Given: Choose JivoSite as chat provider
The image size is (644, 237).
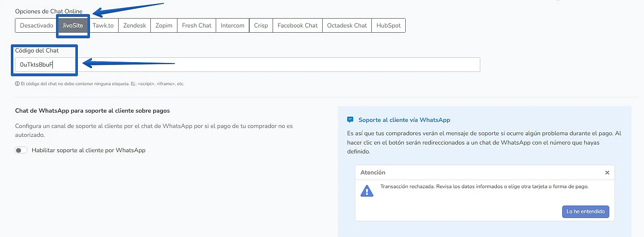Looking at the screenshot, I should [73, 25].
